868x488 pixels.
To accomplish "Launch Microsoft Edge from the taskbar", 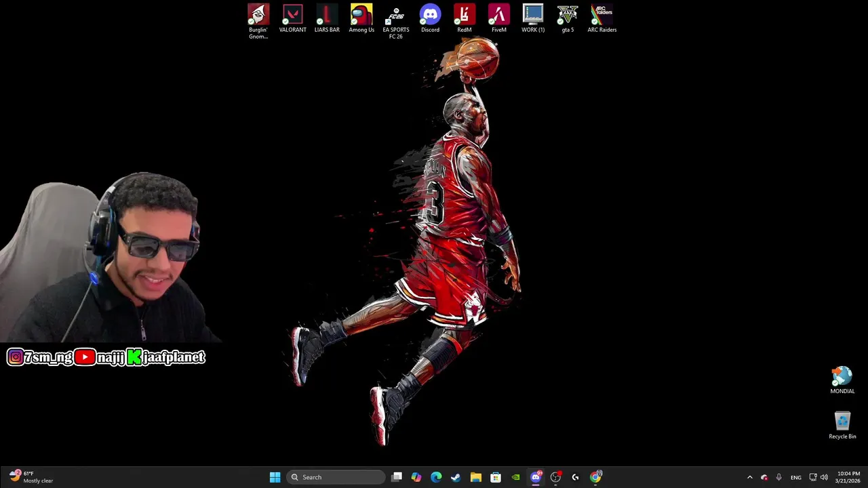I will coord(436,477).
